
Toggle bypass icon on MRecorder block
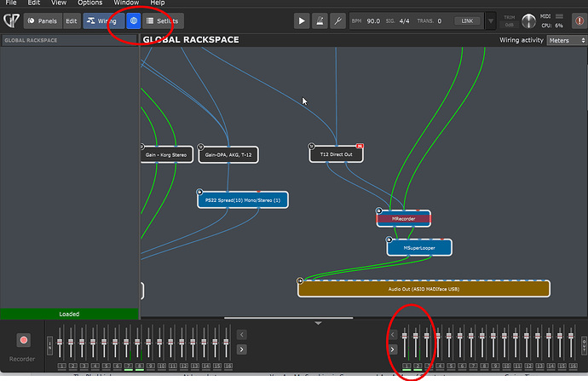[378, 211]
